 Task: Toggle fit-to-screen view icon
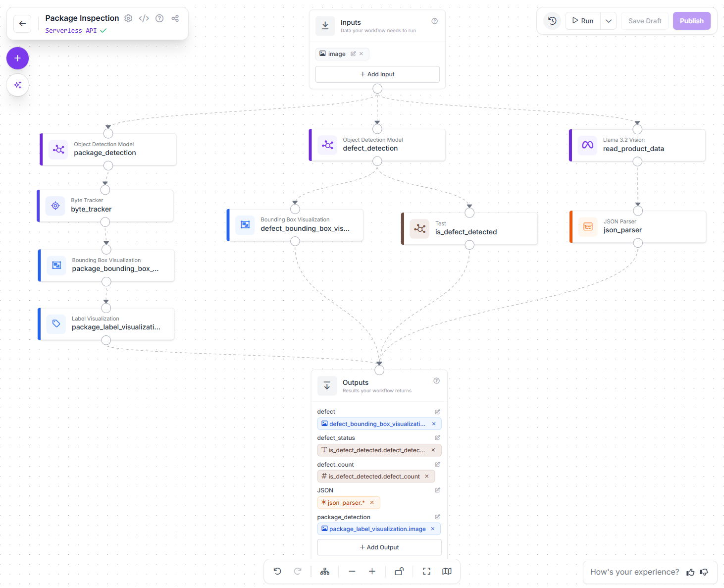[426, 571]
